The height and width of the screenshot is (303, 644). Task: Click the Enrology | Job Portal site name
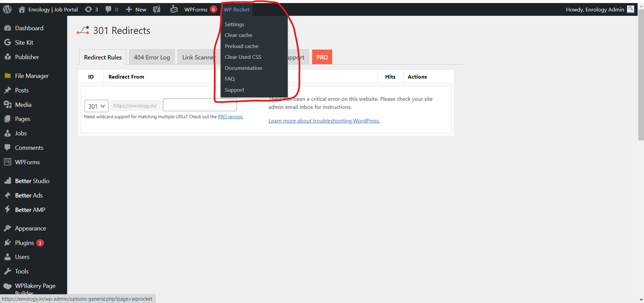tap(53, 9)
